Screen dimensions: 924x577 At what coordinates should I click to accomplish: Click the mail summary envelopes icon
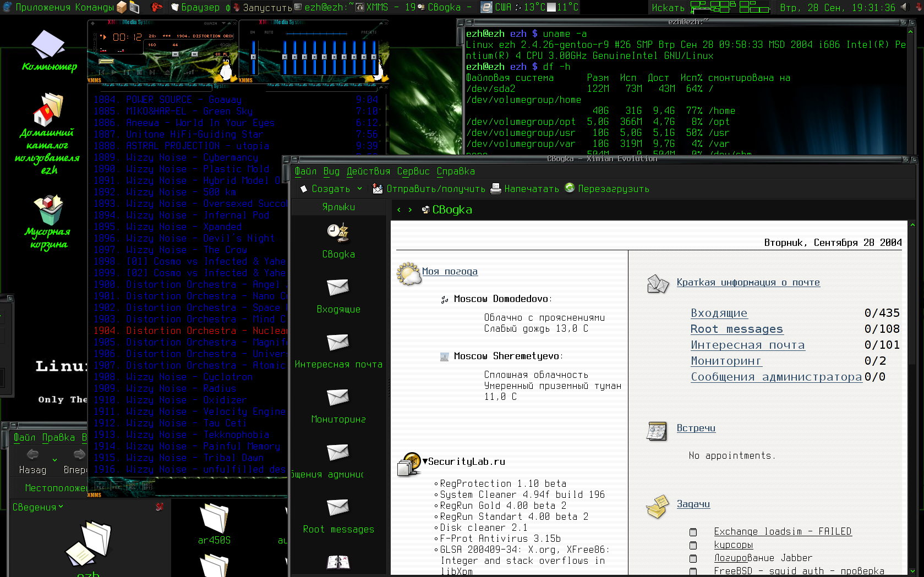pyautogui.click(x=658, y=284)
